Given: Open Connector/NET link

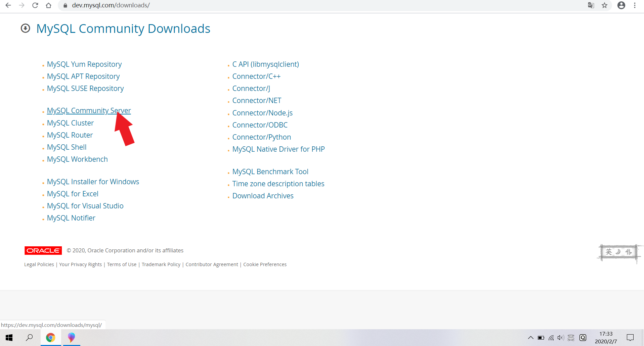Looking at the screenshot, I should 257,100.
